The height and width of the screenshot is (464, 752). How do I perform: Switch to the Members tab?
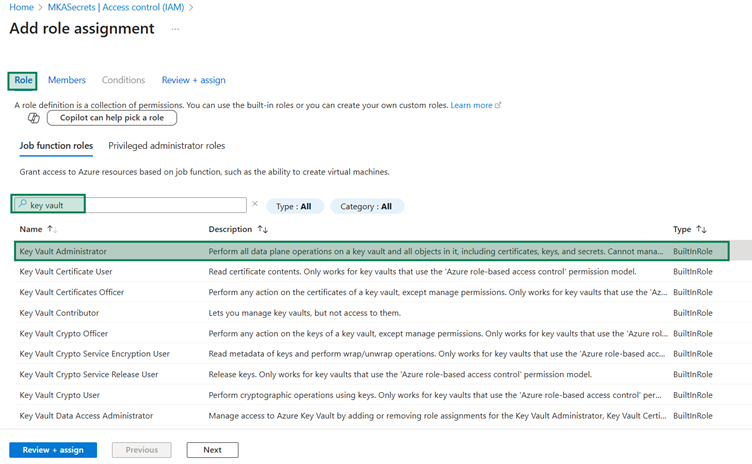click(67, 80)
